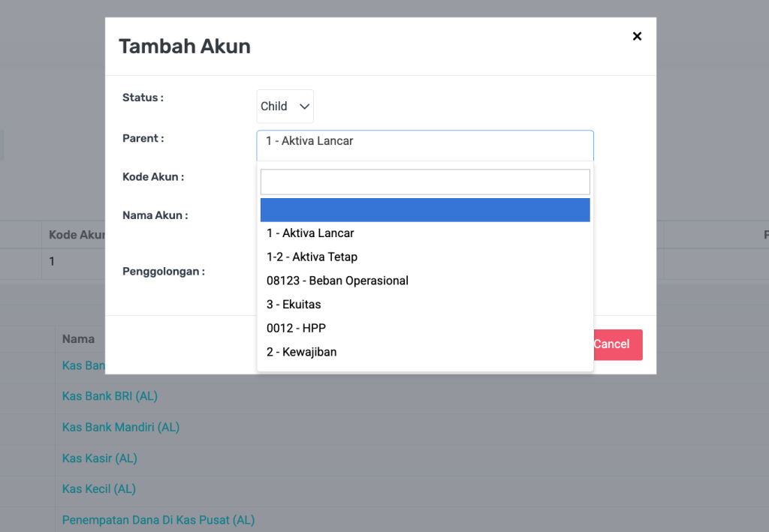The width and height of the screenshot is (769, 532).
Task: Open the Status dropdown showing Child
Action: click(285, 107)
